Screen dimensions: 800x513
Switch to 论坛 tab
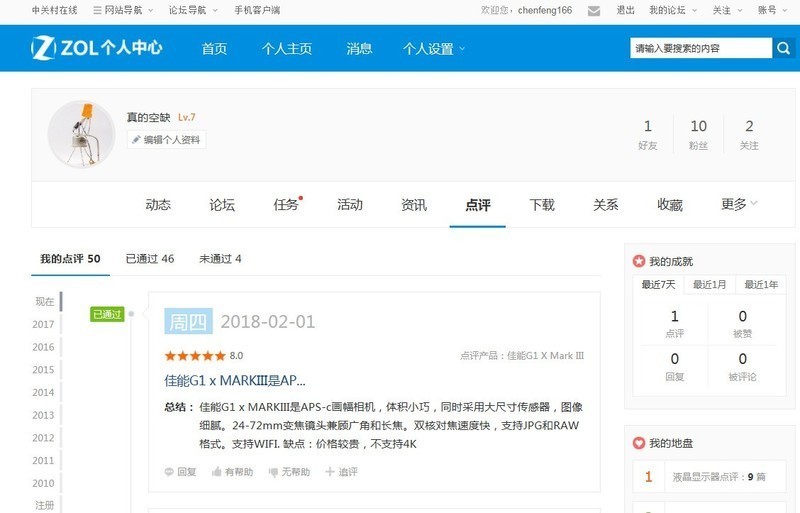pos(222,205)
